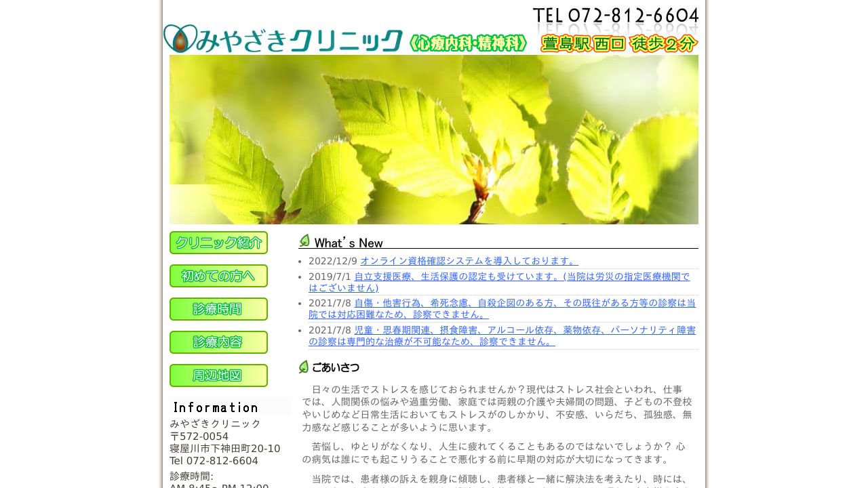Click the TEL 072-812-6604 header image
Viewport: 868px width, 488px height.
click(x=615, y=16)
